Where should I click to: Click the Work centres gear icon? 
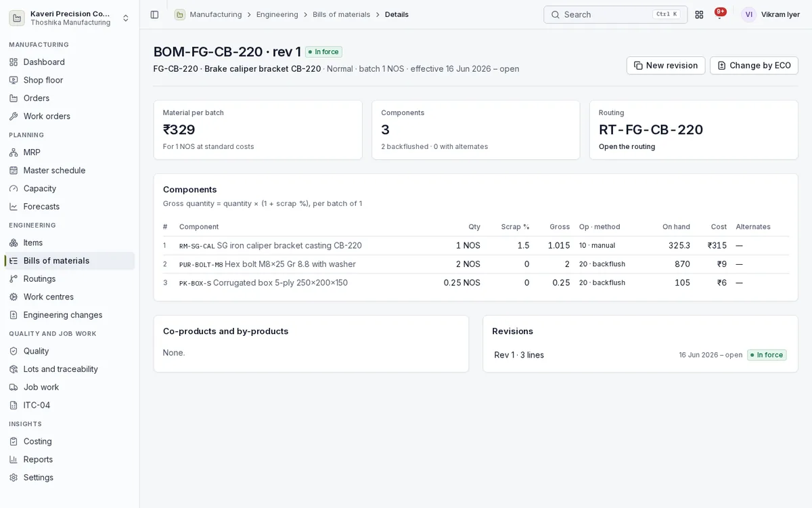[x=14, y=297]
